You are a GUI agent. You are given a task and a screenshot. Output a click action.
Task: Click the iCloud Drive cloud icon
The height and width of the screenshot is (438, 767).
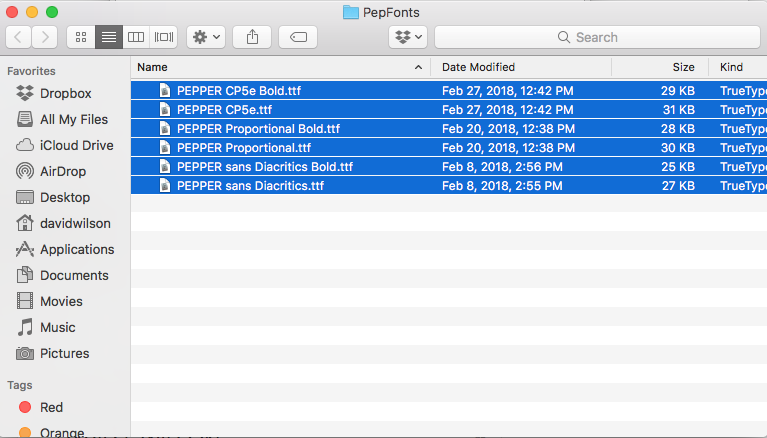pos(25,145)
